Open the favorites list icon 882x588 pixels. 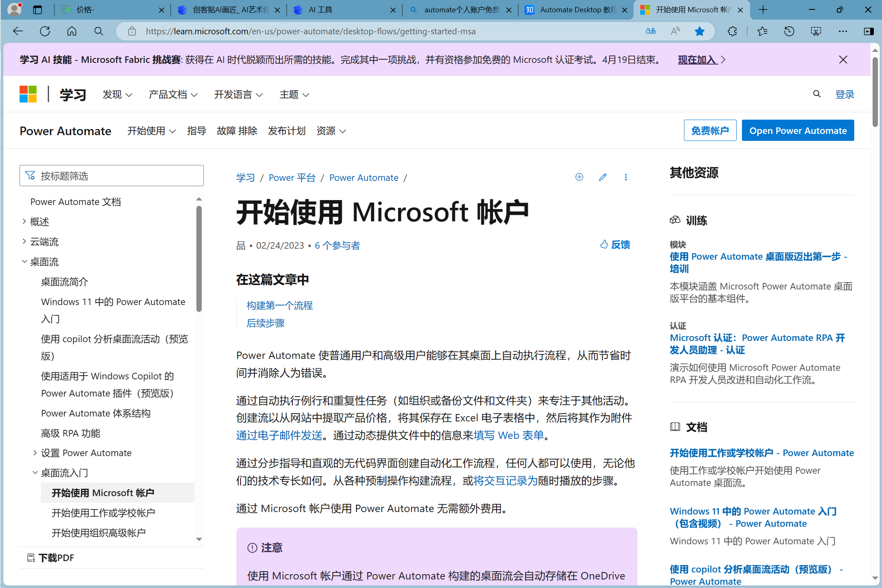(762, 31)
